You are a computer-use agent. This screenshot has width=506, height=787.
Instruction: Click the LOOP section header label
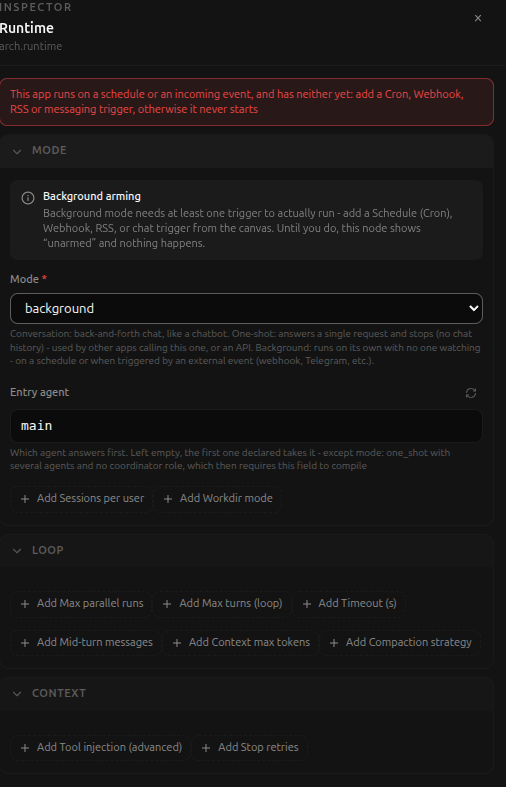click(48, 550)
